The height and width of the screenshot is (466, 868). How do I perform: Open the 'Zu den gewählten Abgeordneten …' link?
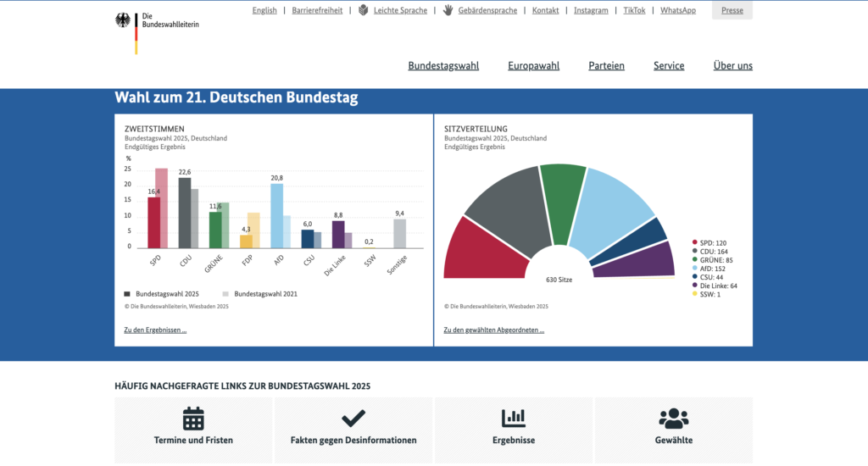[493, 330]
